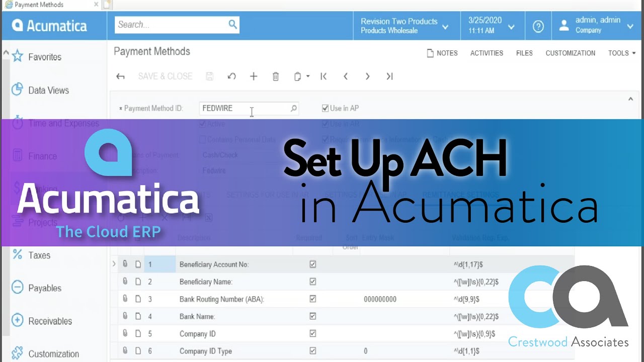Go to previous record icon

346,76
